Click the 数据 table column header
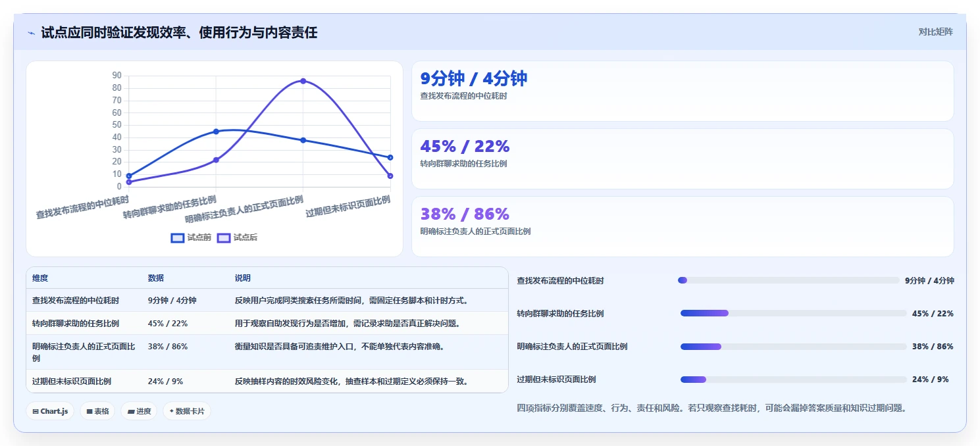 [x=156, y=278]
